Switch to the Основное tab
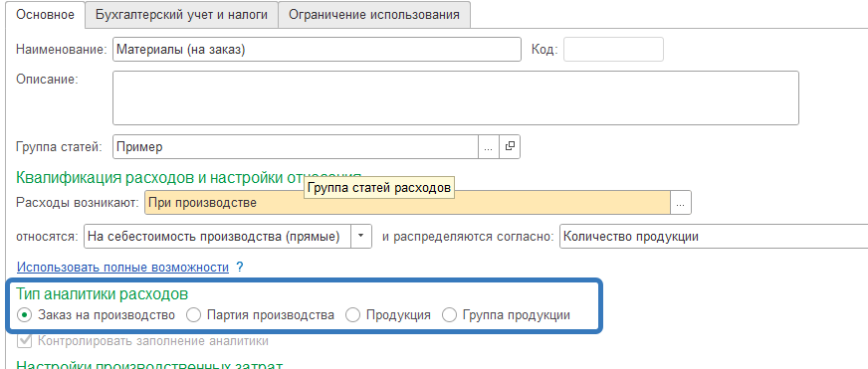This screenshot has height=369, width=868. click(x=46, y=15)
